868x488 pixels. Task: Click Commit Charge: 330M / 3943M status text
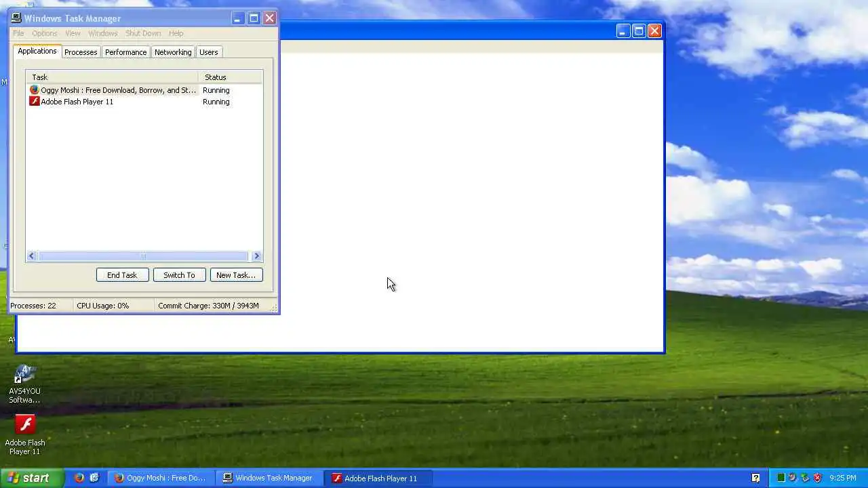pos(208,306)
